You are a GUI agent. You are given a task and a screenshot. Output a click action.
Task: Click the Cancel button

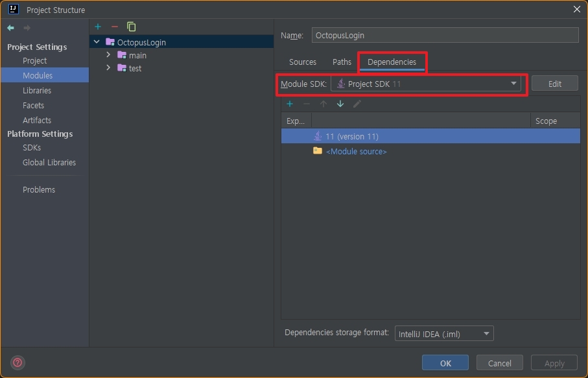(499, 363)
